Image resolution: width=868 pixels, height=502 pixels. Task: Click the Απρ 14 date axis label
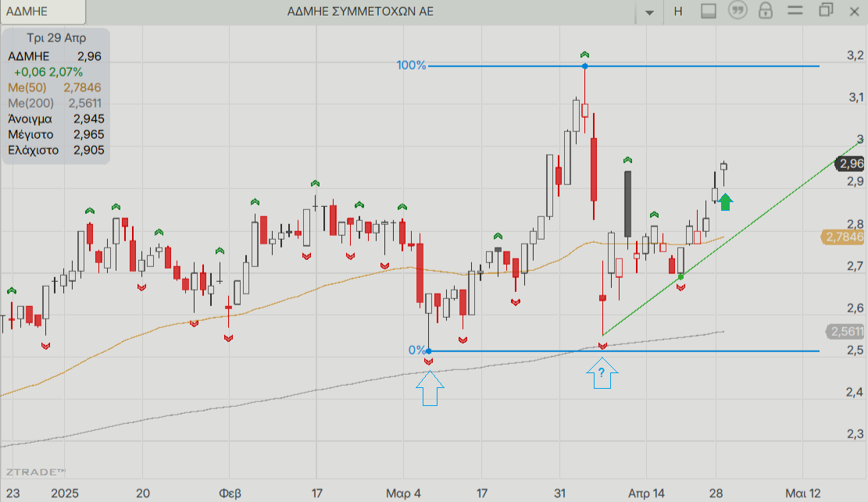[x=646, y=493]
